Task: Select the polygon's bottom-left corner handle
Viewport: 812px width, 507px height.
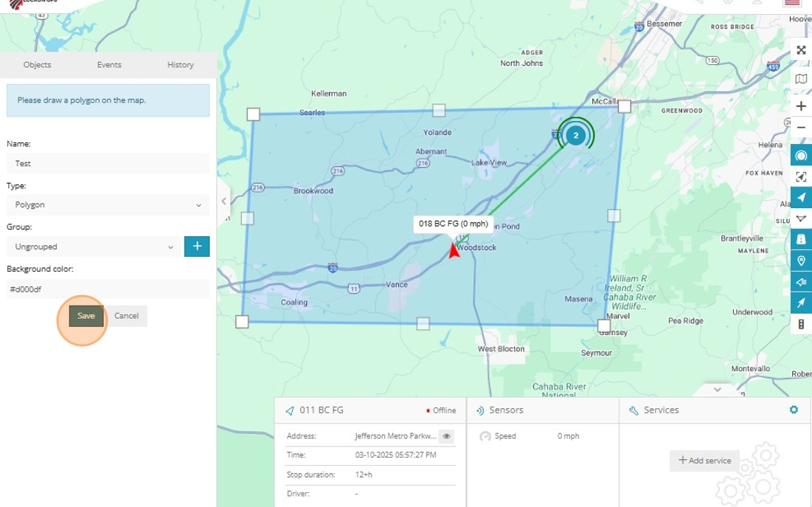Action: (x=242, y=322)
